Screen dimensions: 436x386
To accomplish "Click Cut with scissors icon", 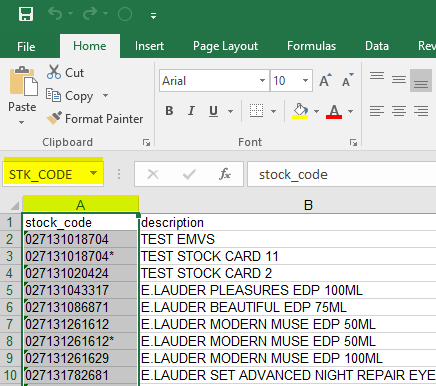I will tap(65, 73).
